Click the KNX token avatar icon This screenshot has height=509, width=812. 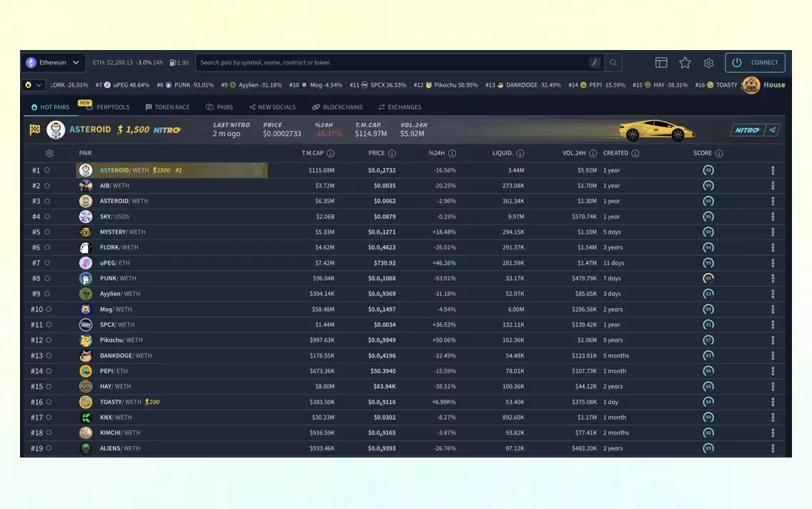pyautogui.click(x=86, y=417)
